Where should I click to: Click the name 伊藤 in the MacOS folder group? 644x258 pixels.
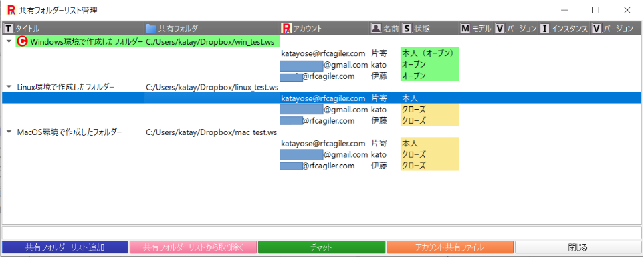(379, 166)
